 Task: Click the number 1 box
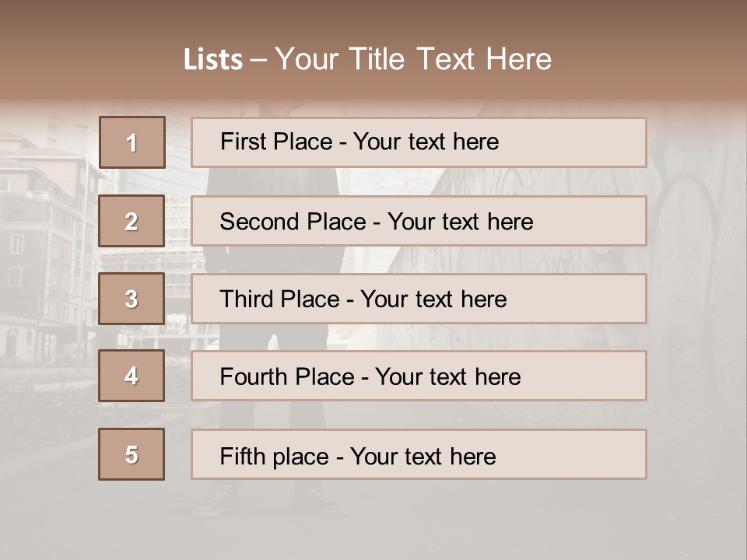pyautogui.click(x=132, y=142)
